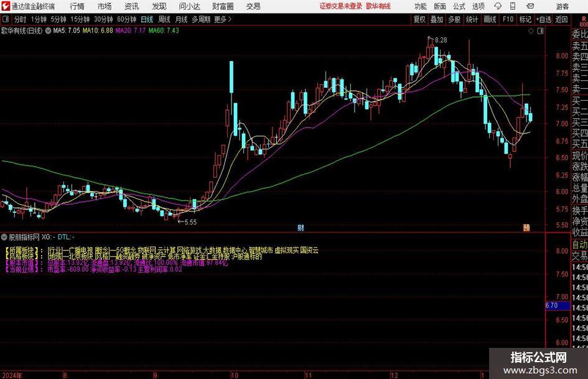Open the headset customer service icon
This screenshot has height=379, width=588.
tap(498, 6)
